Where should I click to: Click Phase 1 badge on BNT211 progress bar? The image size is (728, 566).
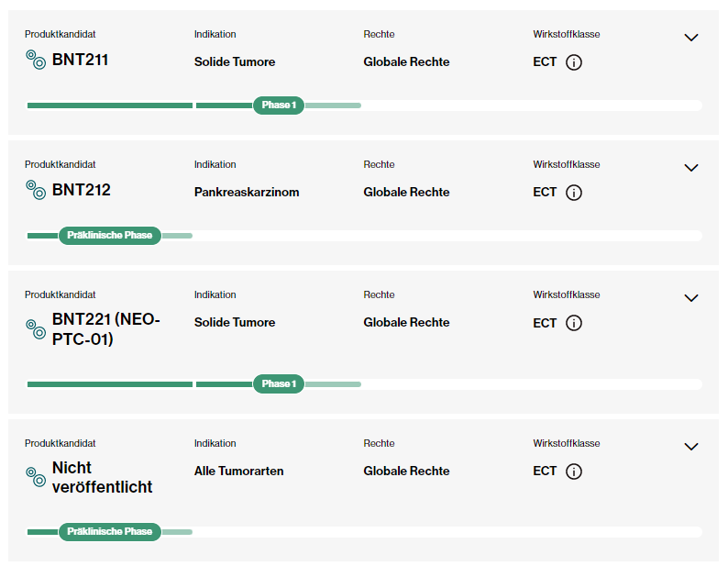[x=279, y=105]
